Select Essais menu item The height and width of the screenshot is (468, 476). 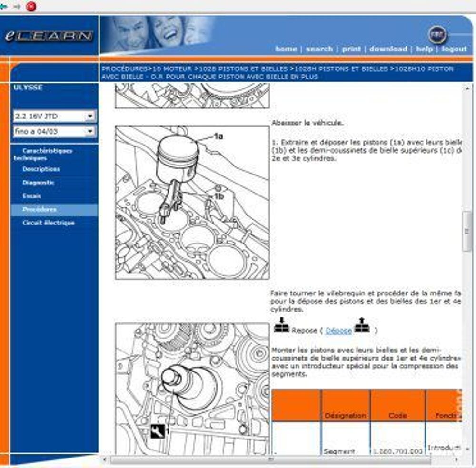click(x=31, y=196)
